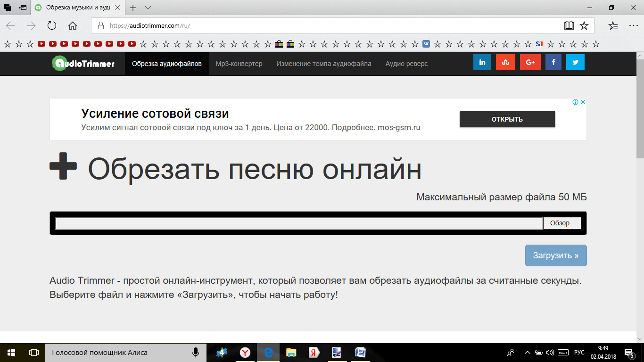
Task: Open Изменение темпа аудиофайла page
Action: point(324,64)
